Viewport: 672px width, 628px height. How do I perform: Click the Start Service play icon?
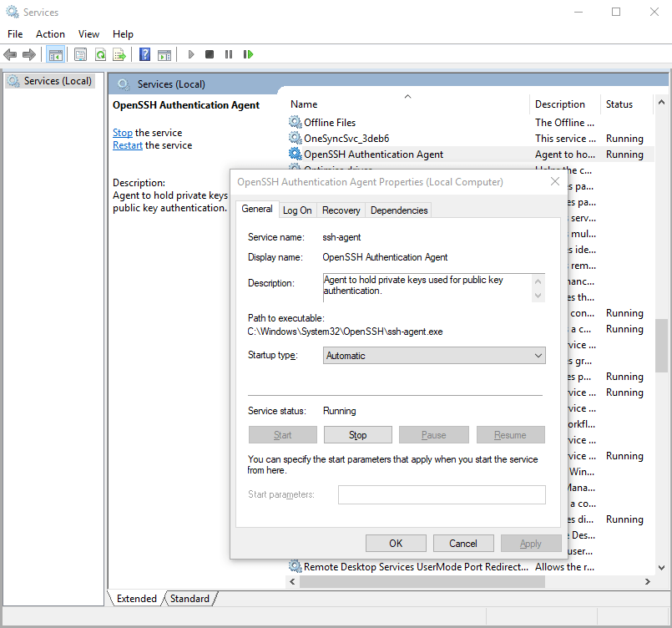(191, 54)
